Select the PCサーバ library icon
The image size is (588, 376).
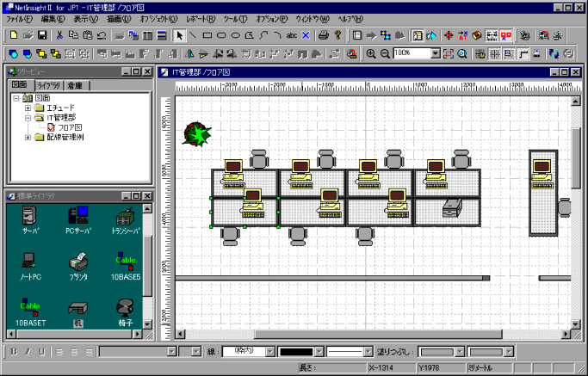77,217
